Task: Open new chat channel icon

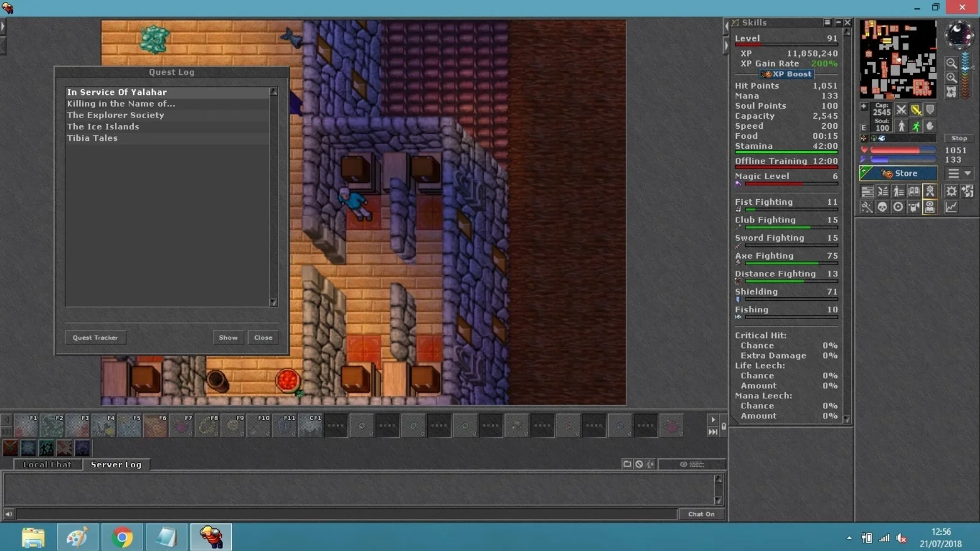Action: click(627, 464)
